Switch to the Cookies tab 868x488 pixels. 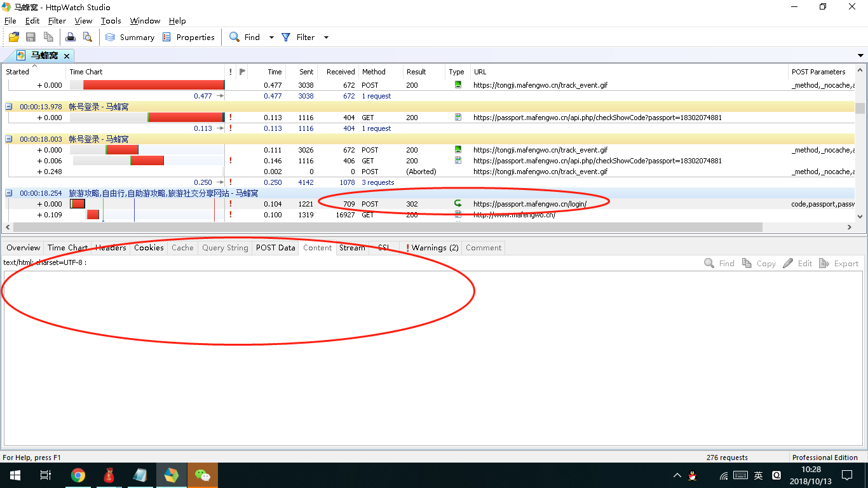click(149, 248)
